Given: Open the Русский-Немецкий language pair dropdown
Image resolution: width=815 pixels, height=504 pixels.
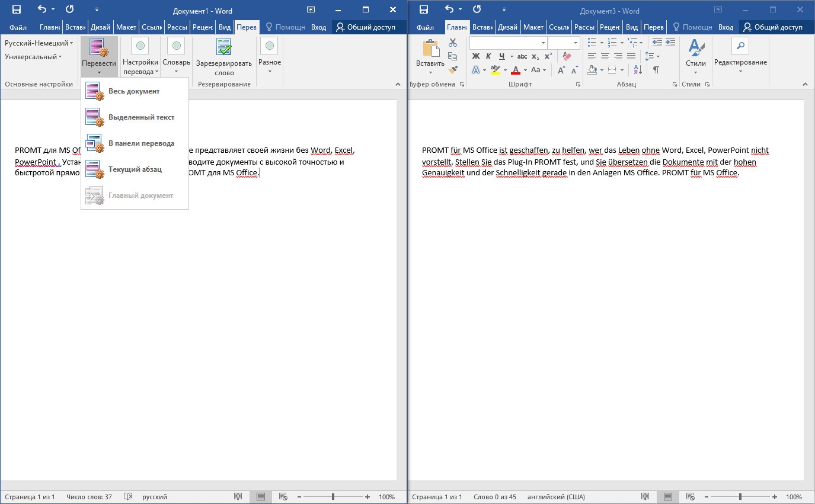Looking at the screenshot, I should [39, 43].
